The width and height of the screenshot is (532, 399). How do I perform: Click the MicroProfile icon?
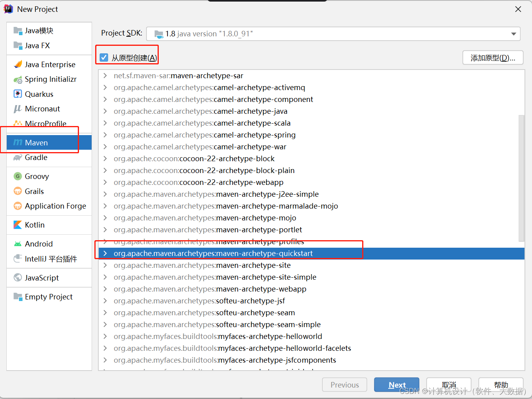(x=18, y=124)
